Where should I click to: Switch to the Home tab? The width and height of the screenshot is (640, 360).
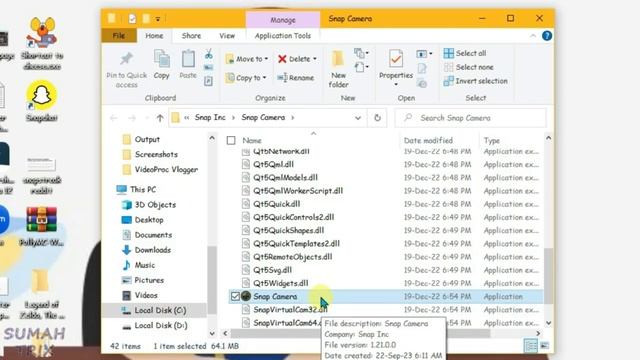click(x=154, y=36)
